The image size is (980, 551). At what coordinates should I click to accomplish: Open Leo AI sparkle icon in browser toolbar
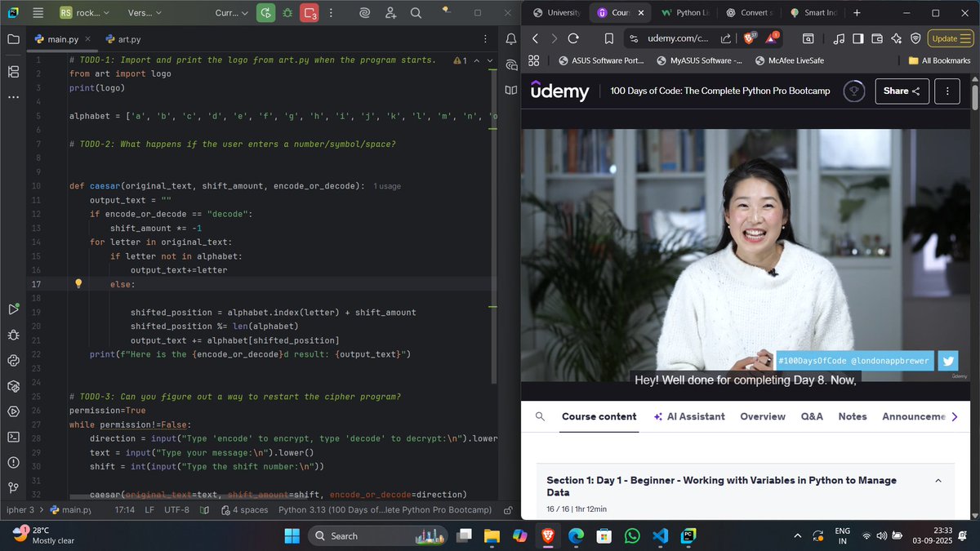tap(897, 38)
